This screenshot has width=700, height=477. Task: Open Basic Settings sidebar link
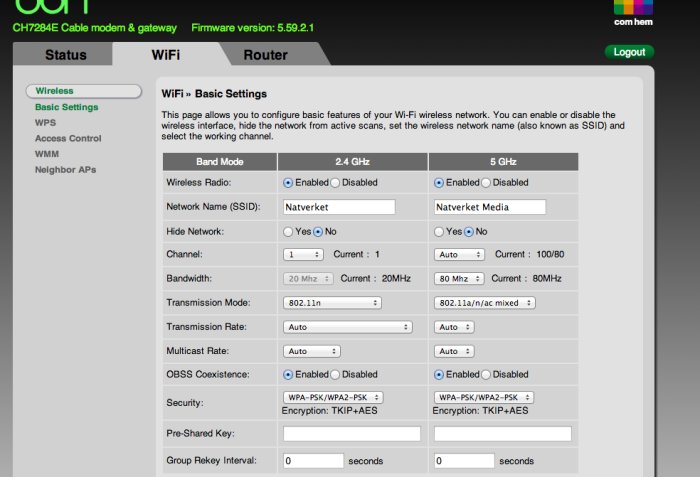point(67,107)
